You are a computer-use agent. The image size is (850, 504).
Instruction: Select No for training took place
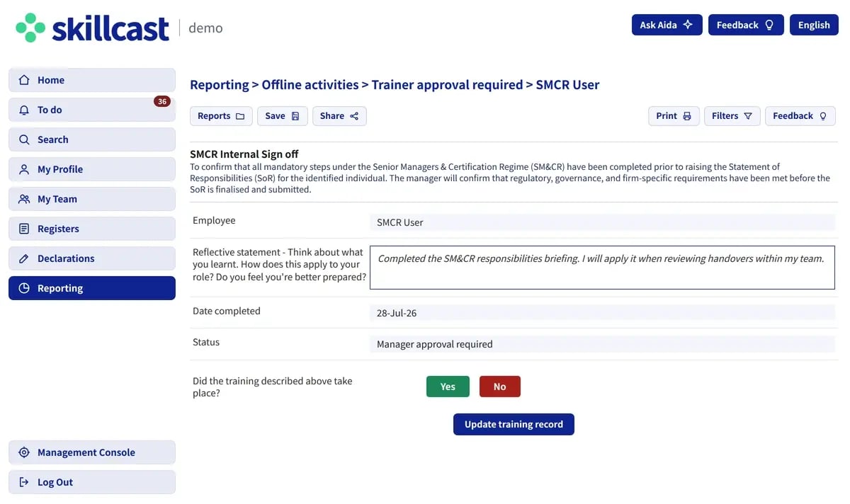point(500,386)
